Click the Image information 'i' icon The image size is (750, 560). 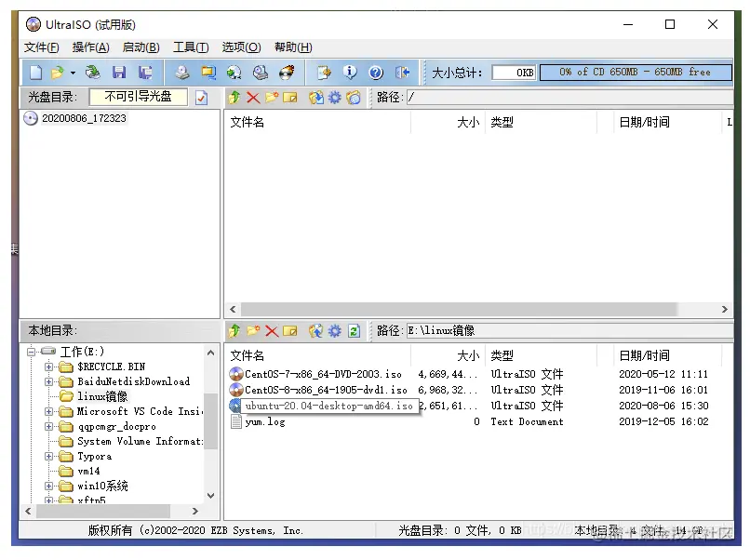(x=350, y=73)
